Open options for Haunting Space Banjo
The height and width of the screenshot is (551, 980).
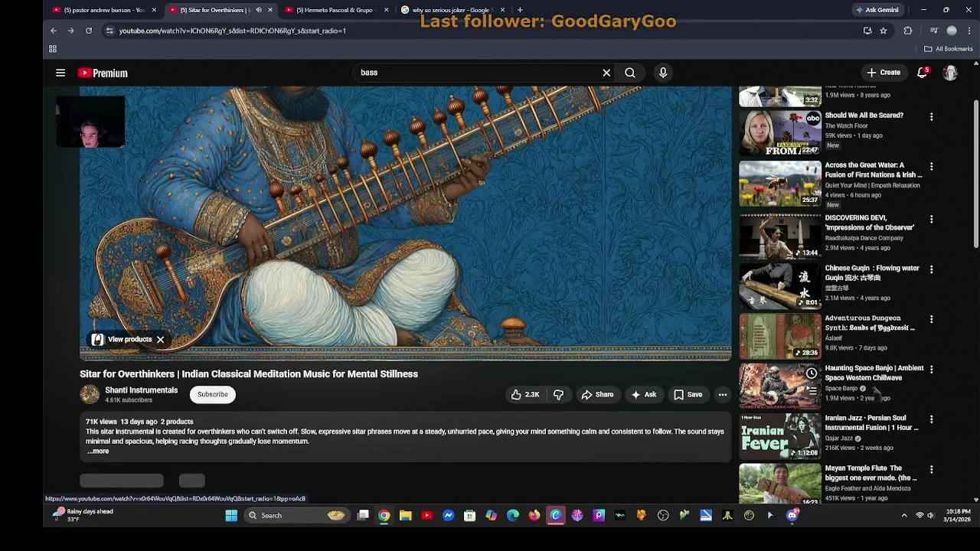coord(931,370)
